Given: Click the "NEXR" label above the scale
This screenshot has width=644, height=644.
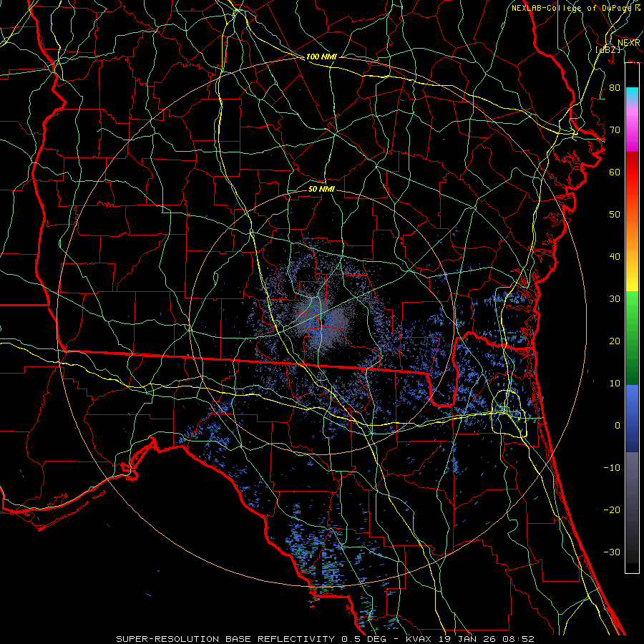Looking at the screenshot, I should [x=629, y=42].
